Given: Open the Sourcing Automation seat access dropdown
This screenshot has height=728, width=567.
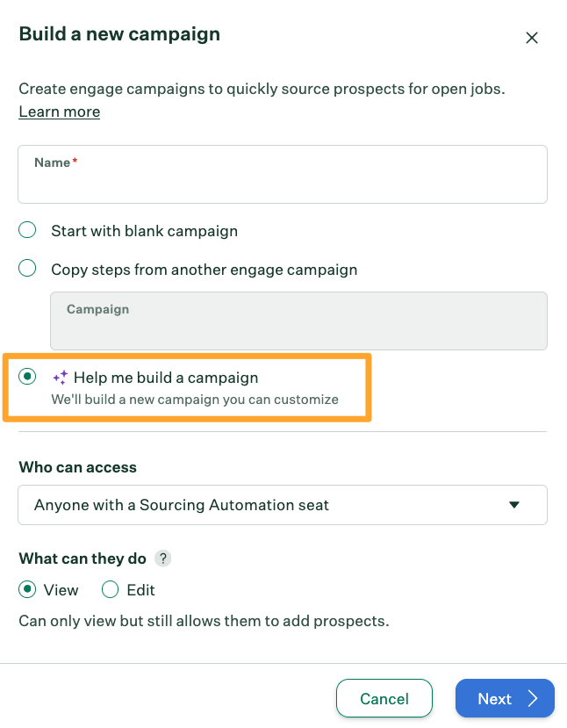Looking at the screenshot, I should pos(282,505).
